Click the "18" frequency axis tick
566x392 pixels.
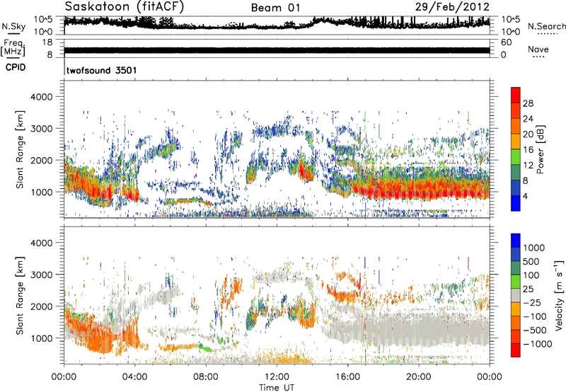pos(47,42)
